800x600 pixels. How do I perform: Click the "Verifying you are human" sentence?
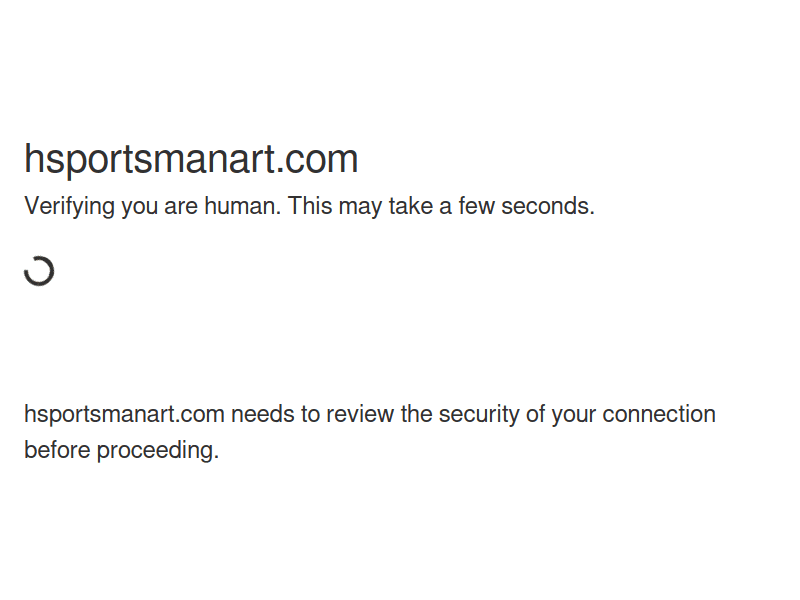[153, 207]
